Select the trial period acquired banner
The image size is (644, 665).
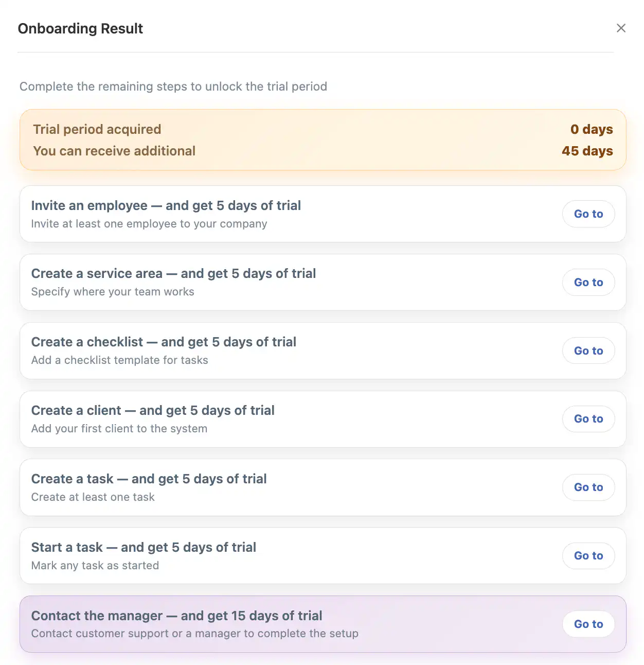pos(322,139)
